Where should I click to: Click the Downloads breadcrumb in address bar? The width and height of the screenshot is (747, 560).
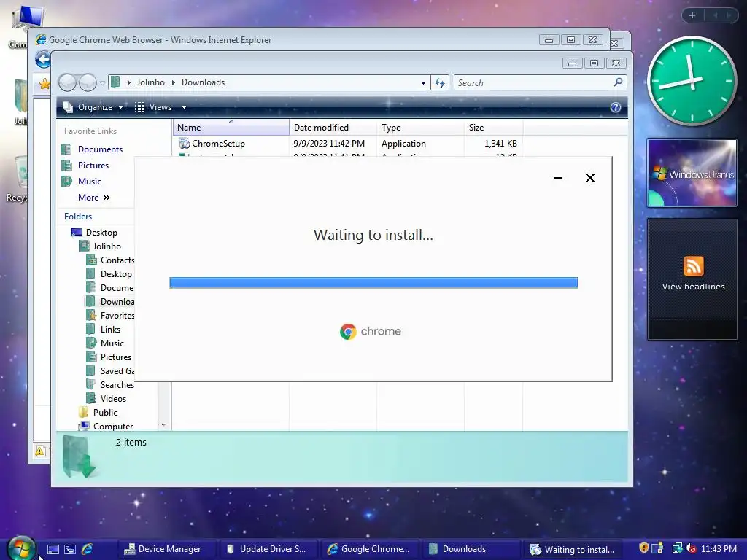coord(203,82)
